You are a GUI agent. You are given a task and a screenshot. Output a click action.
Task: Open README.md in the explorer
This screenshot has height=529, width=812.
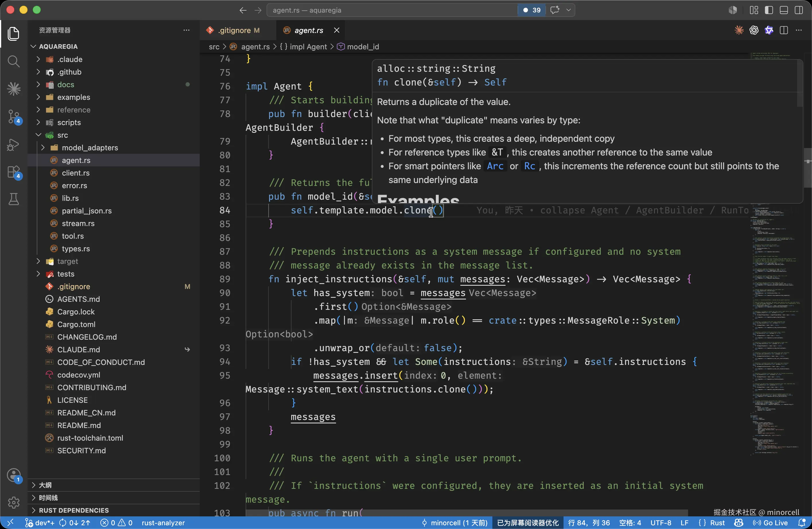click(114, 425)
